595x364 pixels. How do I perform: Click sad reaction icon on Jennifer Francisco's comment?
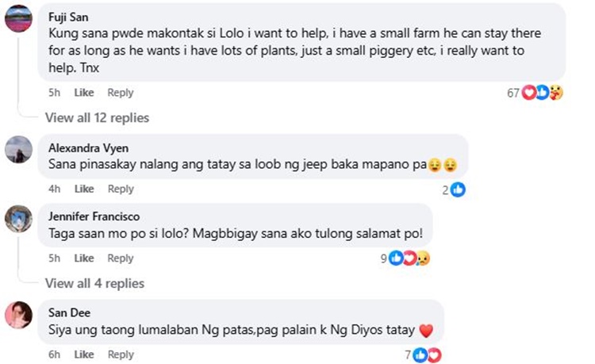423,259
